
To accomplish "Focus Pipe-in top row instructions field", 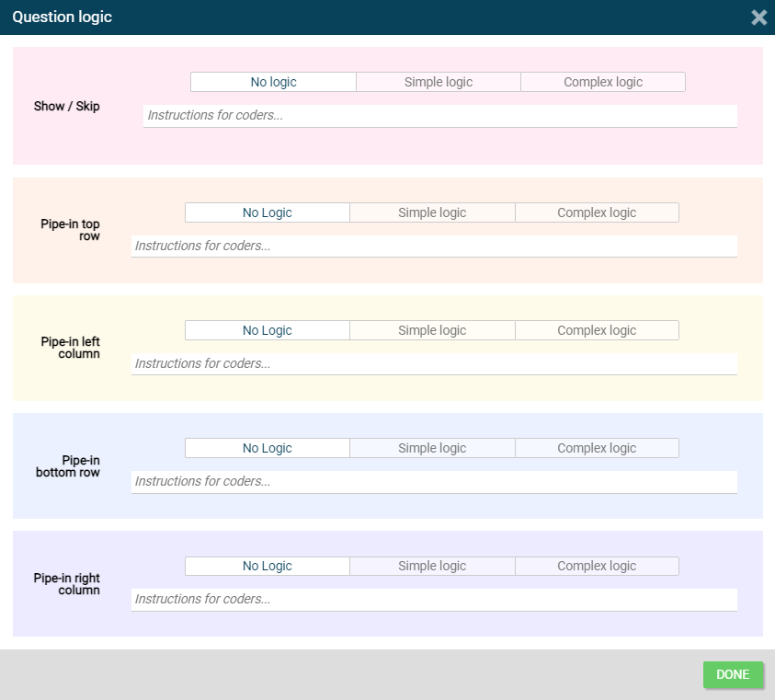I will (434, 247).
